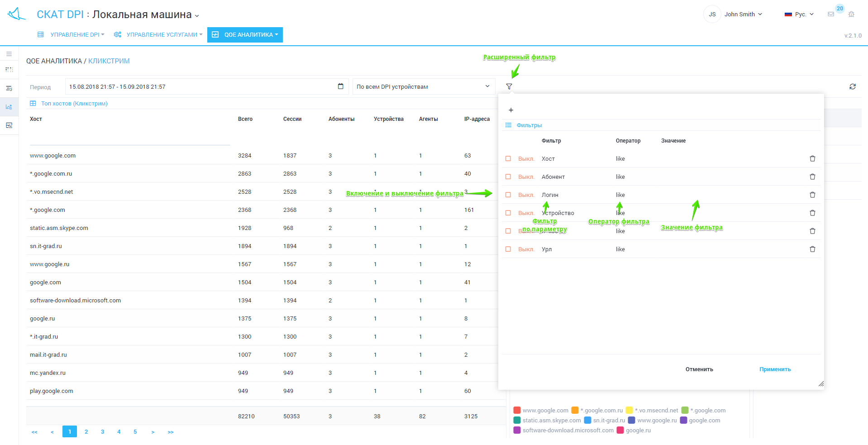This screenshot has height=445, width=868.
Task: Click the red www.google.com legend swatch
Action: (517, 411)
